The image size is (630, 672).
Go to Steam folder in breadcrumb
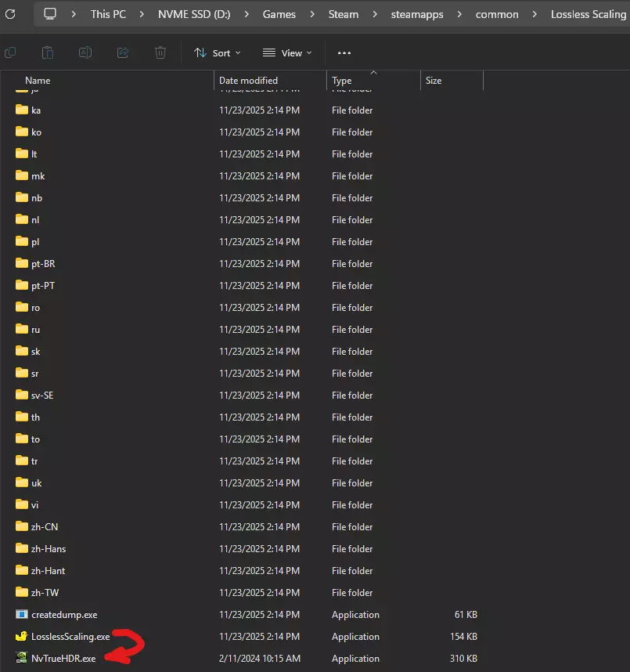(x=343, y=14)
